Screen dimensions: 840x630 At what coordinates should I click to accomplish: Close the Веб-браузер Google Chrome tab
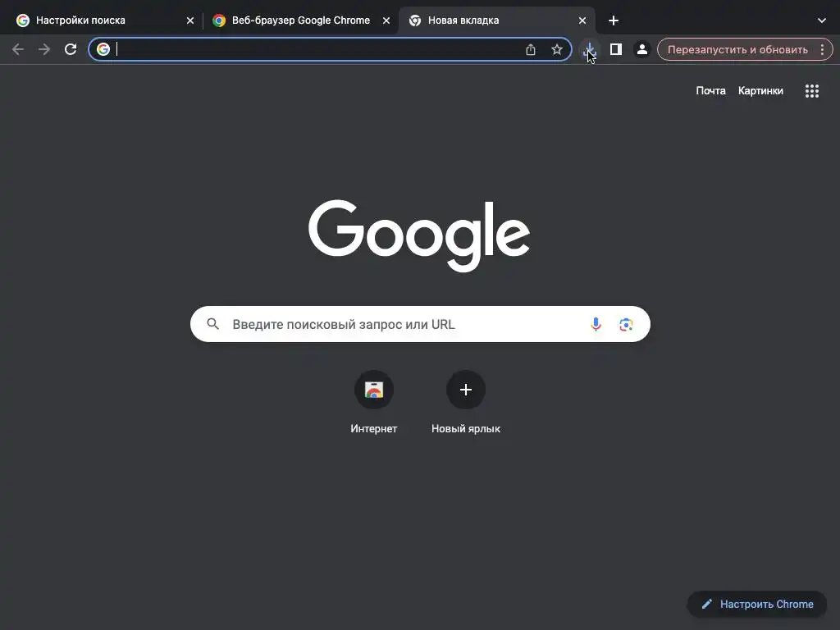tap(386, 21)
